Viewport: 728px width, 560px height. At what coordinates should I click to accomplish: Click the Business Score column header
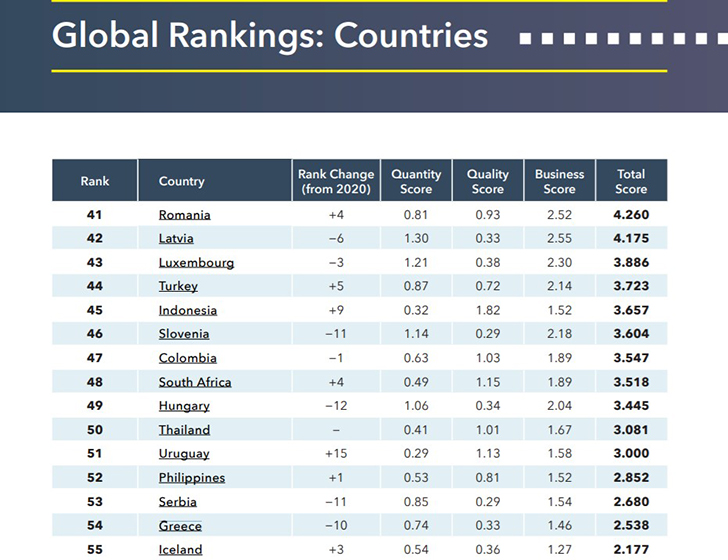tap(559, 181)
